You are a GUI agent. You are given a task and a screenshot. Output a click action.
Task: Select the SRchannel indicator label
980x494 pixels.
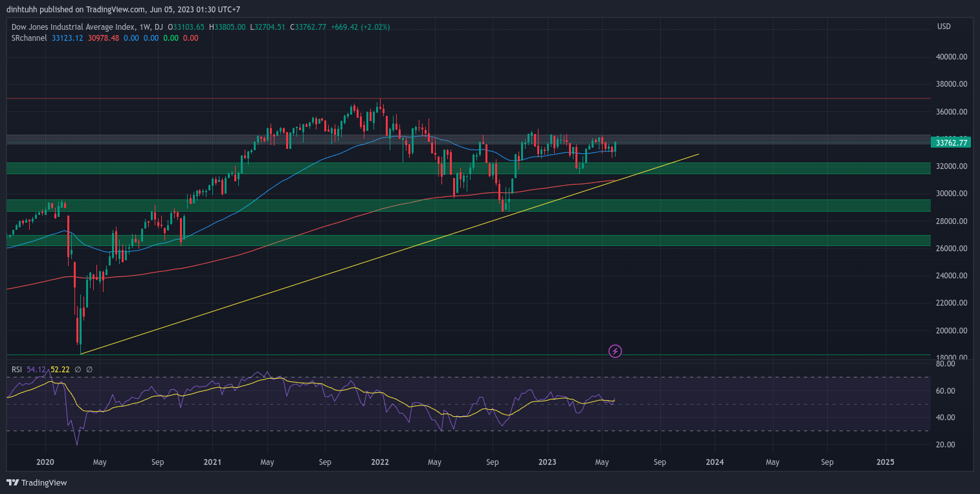30,38
